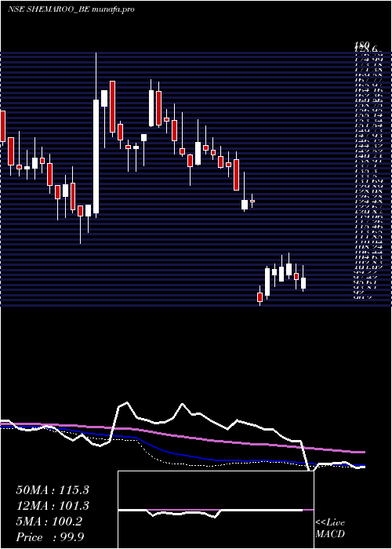Image resolution: width=392 pixels, height=549 pixels.
Task: Click the 131.69 price axis label
Action: 368,181
